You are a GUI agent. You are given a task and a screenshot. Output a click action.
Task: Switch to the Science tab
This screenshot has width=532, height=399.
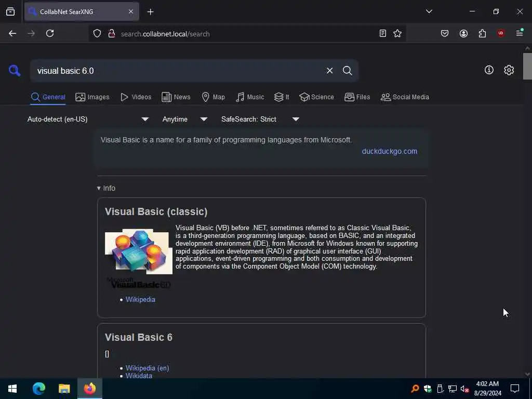tap(316, 97)
